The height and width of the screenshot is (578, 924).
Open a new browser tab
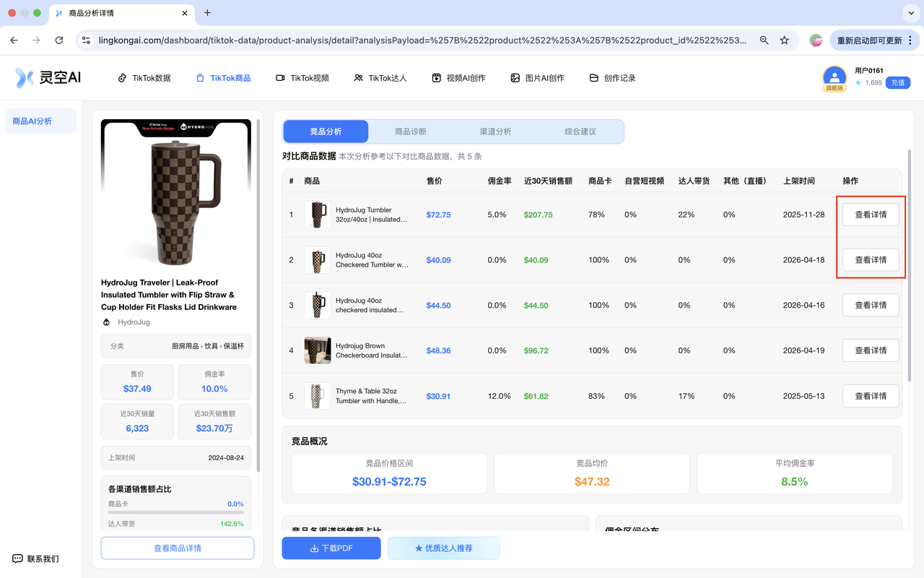(x=207, y=13)
